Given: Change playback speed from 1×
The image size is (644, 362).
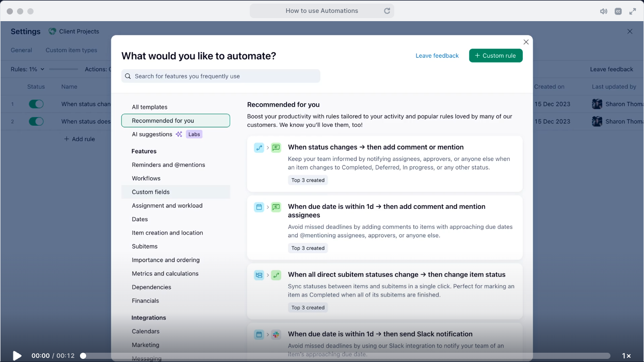Looking at the screenshot, I should 626,356.
